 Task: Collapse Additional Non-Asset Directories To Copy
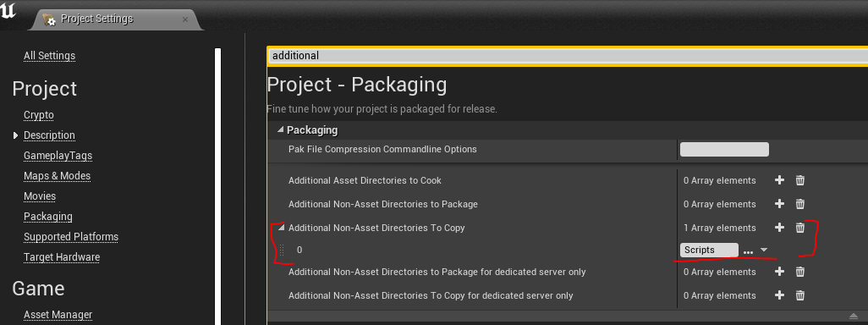281,227
